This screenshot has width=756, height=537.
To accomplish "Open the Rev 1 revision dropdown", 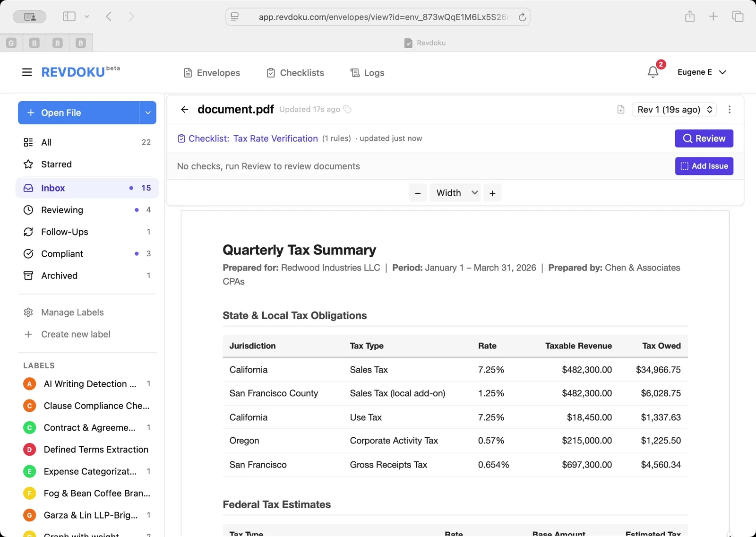I will [x=674, y=109].
